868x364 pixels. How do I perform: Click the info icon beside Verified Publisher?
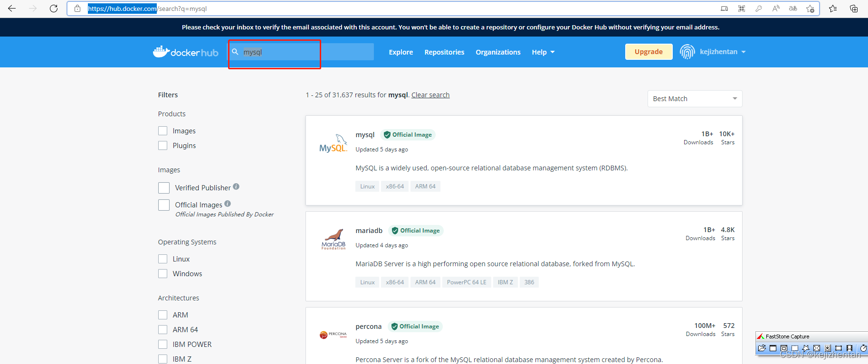(x=236, y=187)
